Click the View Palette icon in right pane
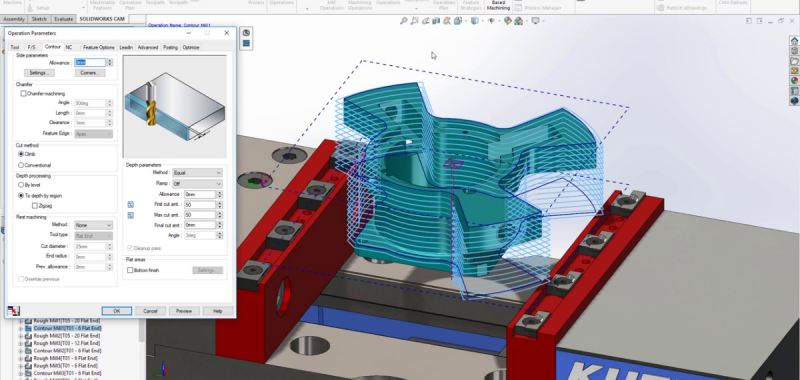Image resolution: width=800 pixels, height=380 pixels. (794, 70)
